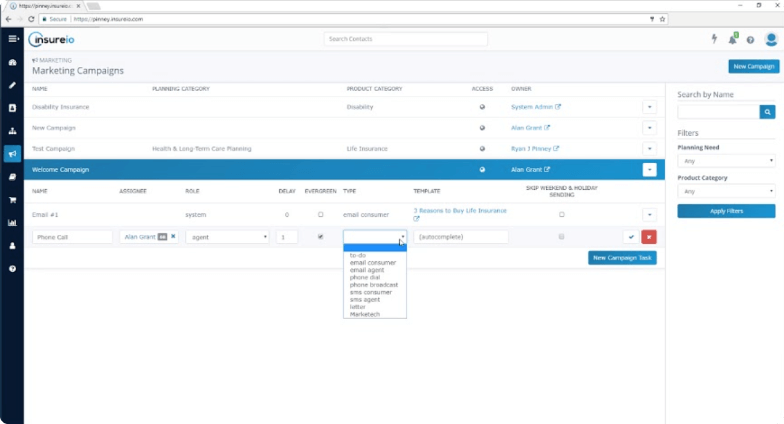
Task: Select 'email consumer' from the type list
Action: point(373,262)
